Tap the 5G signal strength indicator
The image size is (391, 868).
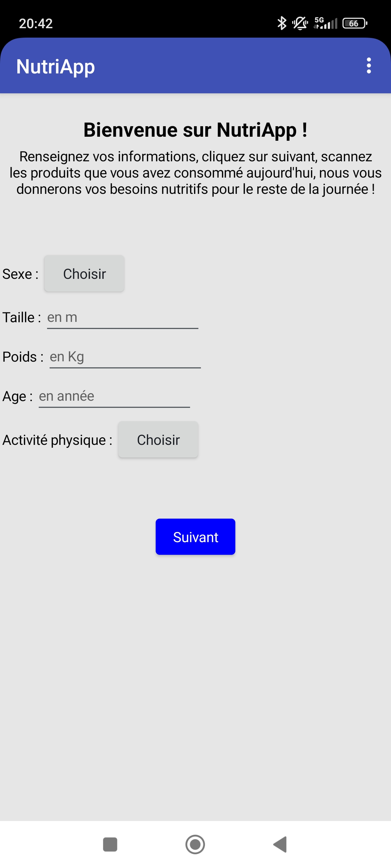(325, 23)
